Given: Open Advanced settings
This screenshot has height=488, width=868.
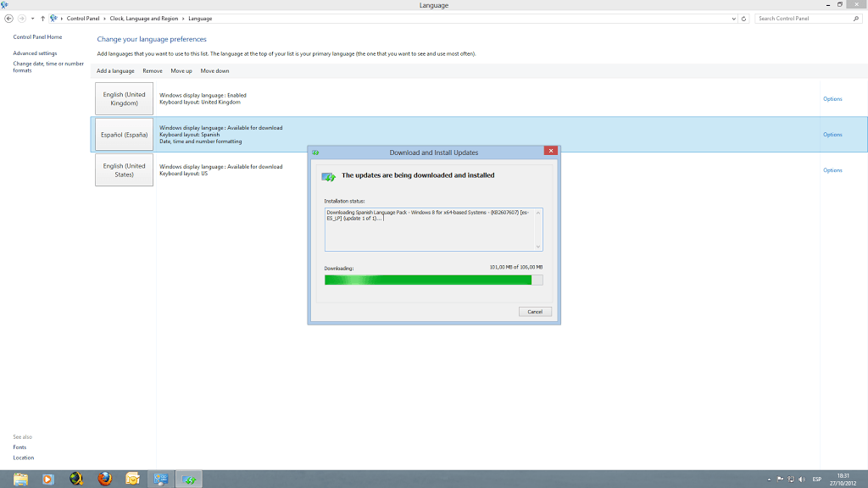Looking at the screenshot, I should click(35, 53).
